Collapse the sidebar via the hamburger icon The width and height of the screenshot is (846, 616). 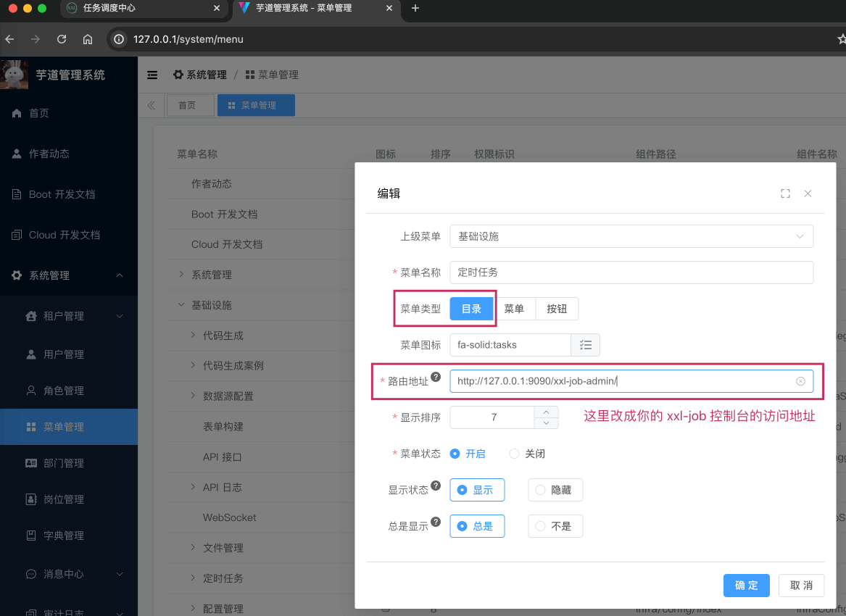tap(152, 74)
